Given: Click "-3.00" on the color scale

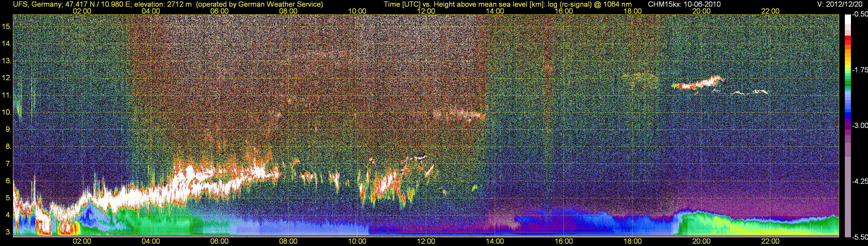Looking at the screenshot, I should pos(860,125).
